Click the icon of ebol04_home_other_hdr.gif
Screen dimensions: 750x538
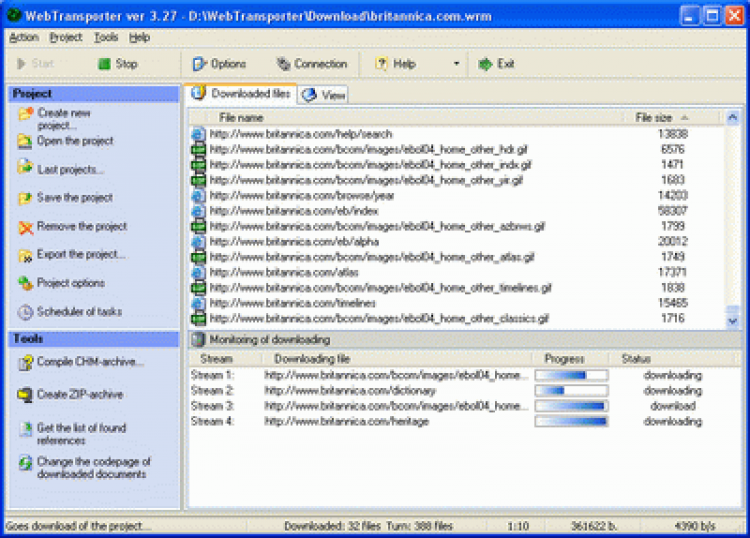tap(198, 150)
